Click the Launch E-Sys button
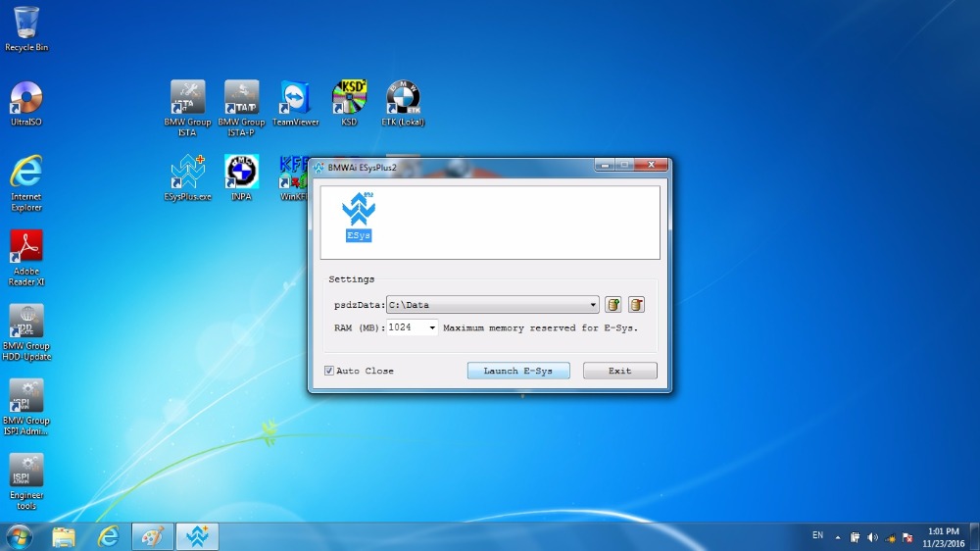Image resolution: width=980 pixels, height=551 pixels. 518,371
